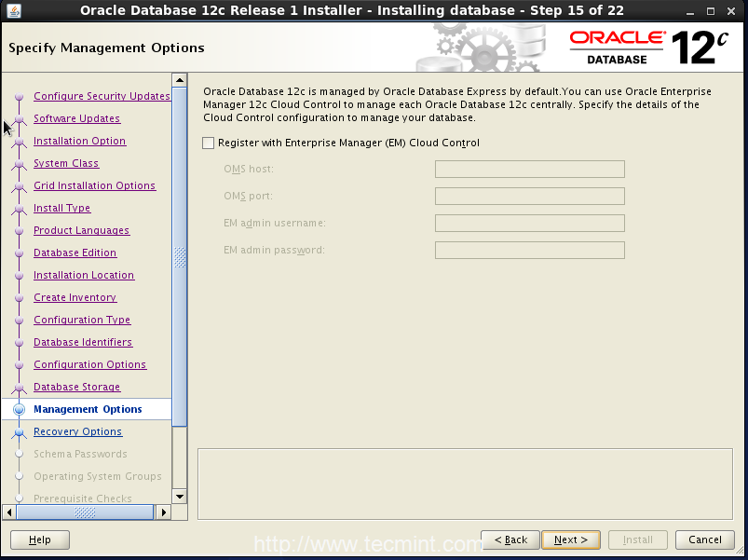Image resolution: width=748 pixels, height=560 pixels.
Task: Click the step list scroll-up arrow
Action: point(180,80)
